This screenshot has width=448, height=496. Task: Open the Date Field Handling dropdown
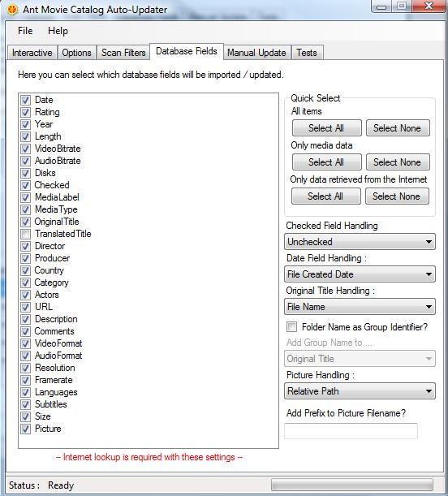(x=360, y=274)
